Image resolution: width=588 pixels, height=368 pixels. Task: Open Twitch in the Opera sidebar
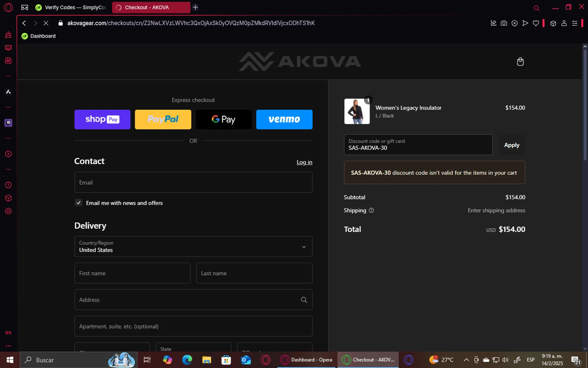[x=8, y=123]
